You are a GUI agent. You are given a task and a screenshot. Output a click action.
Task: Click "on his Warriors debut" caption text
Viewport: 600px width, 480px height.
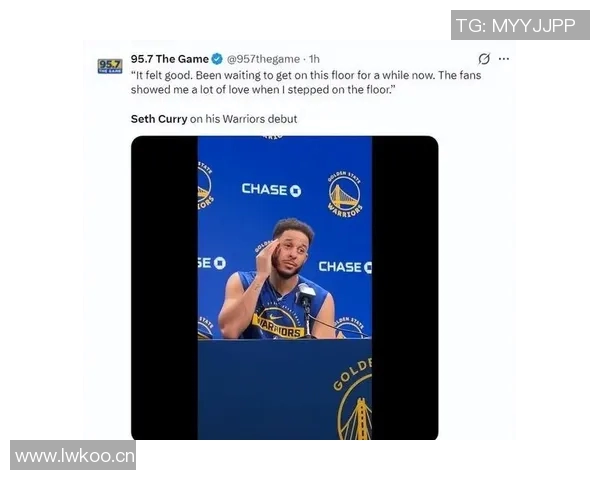(x=243, y=119)
